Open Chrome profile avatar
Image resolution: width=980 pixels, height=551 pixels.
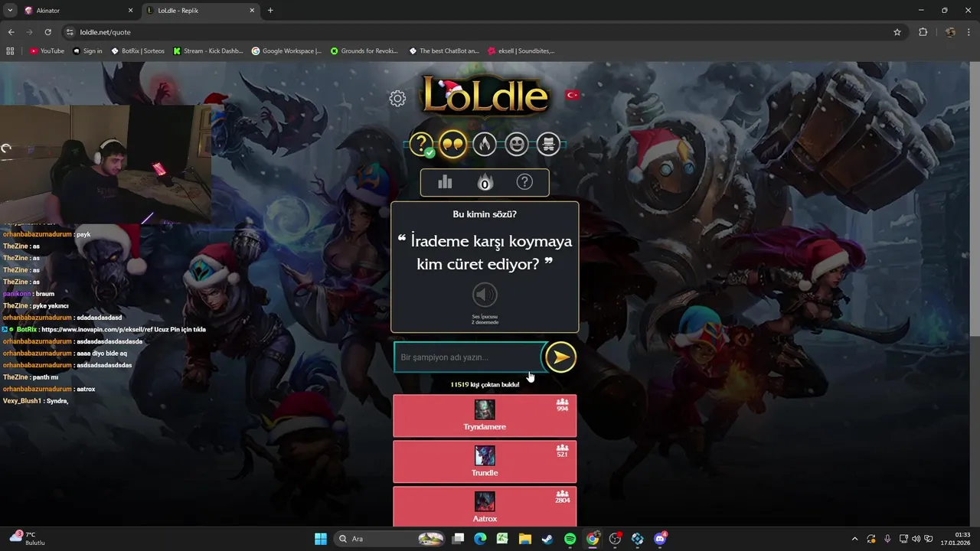pos(950,32)
